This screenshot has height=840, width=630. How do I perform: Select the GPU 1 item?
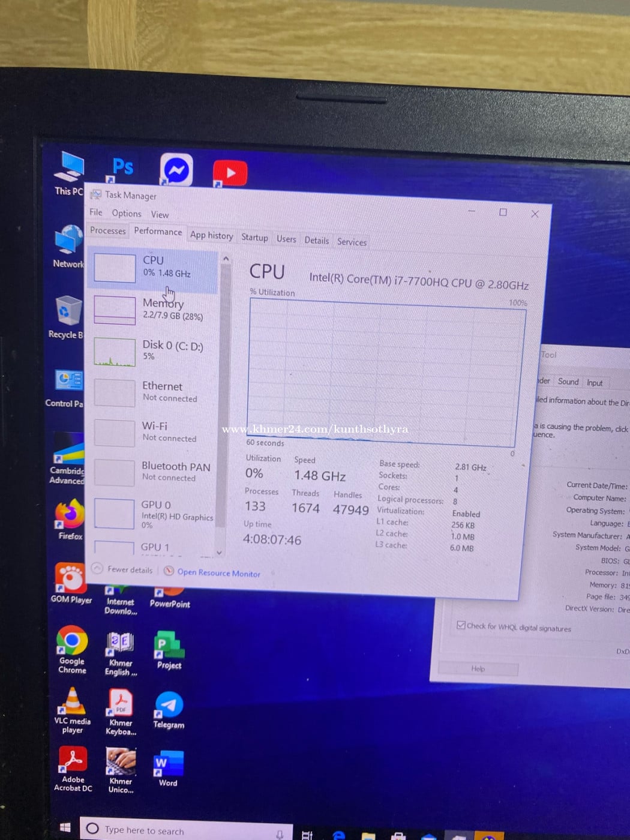coord(154,547)
